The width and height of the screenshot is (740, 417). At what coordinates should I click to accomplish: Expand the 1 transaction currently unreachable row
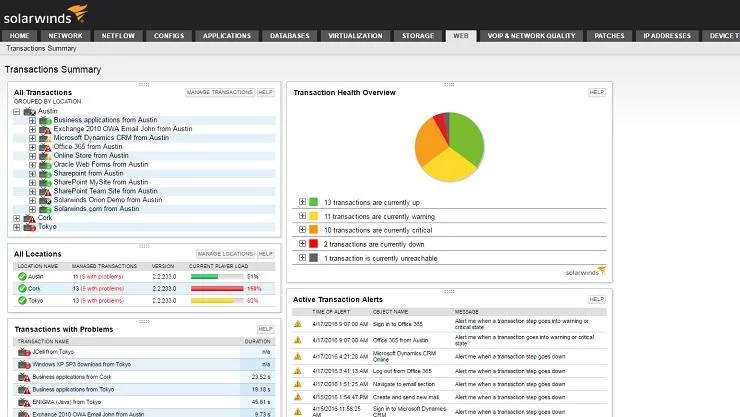[303, 258]
